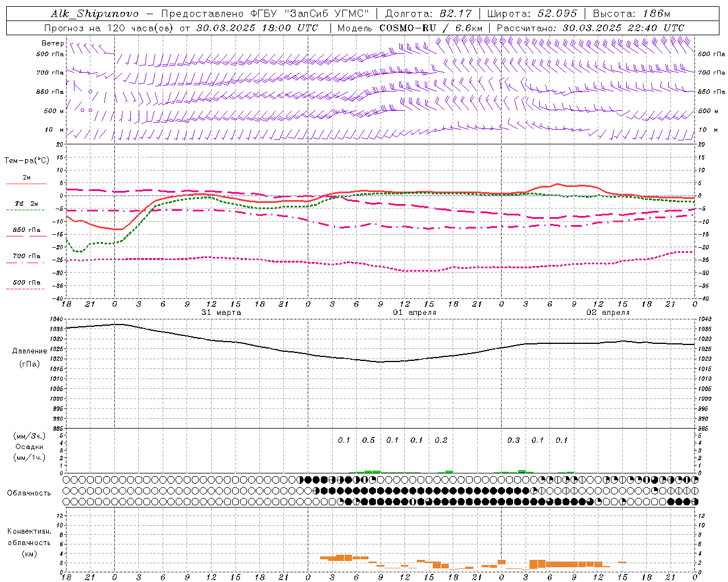Click the Осадки precipitation label
The height and width of the screenshot is (582, 728).
pyautogui.click(x=30, y=447)
